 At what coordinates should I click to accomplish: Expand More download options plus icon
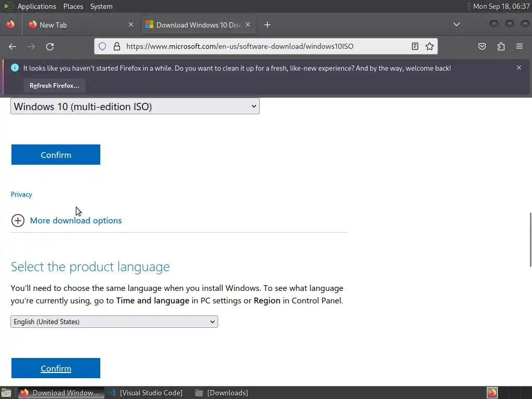(x=18, y=220)
